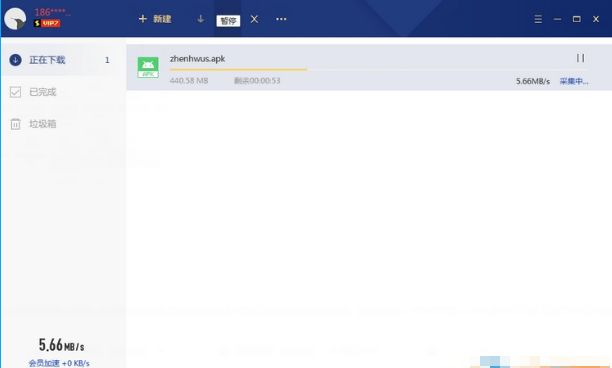Click the down arrow start icon in toolbar
The width and height of the screenshot is (612, 368).
[201, 19]
